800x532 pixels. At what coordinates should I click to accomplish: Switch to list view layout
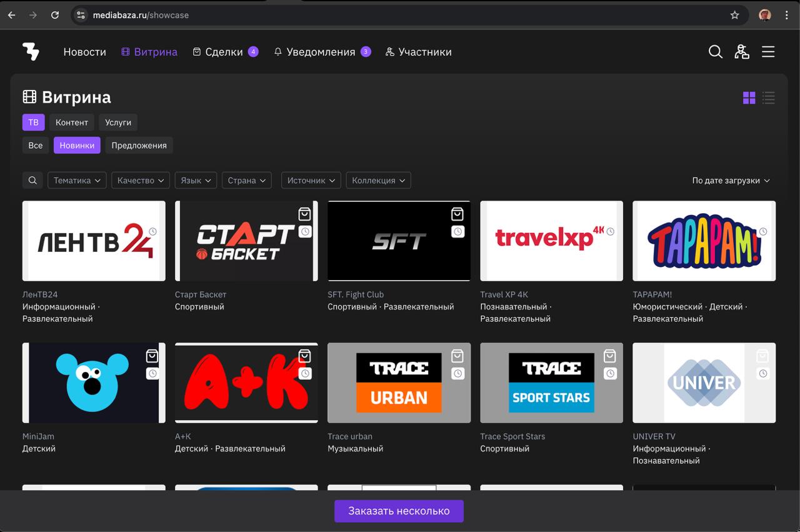[769, 98]
